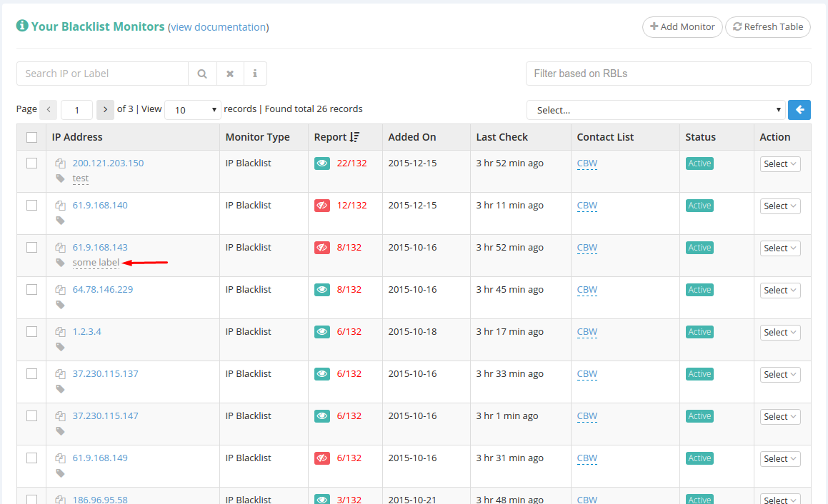The image size is (828, 504).
Task: Click the tag icon beside the 'test' label
Action: (x=60, y=178)
